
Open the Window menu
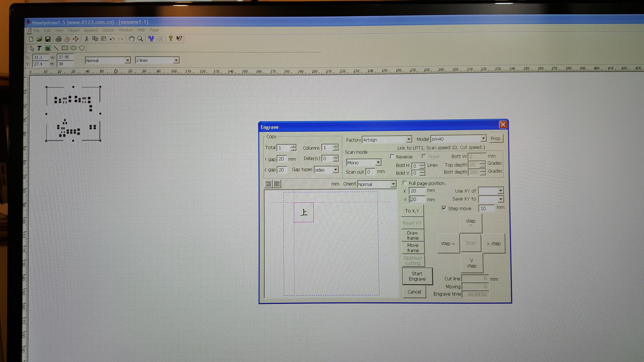click(x=125, y=30)
